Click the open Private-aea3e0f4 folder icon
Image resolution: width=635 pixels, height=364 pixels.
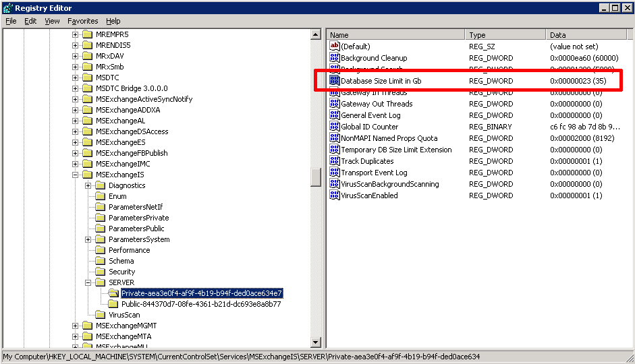click(x=113, y=293)
